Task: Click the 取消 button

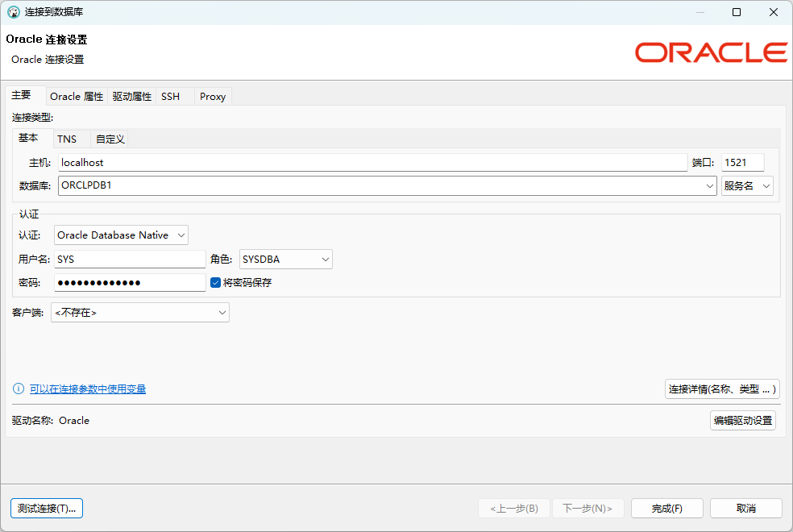Action: click(x=746, y=509)
